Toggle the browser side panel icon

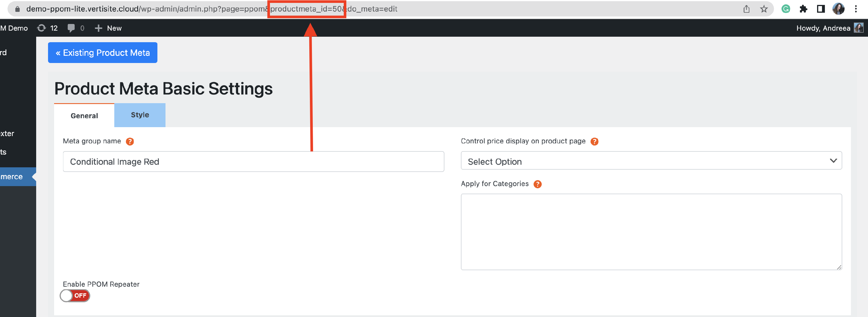click(x=821, y=9)
